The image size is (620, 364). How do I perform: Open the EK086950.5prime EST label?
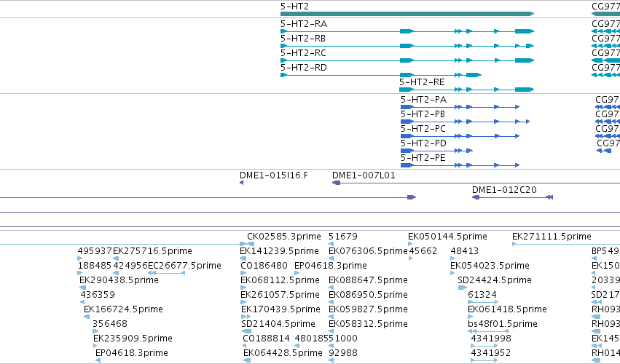[x=368, y=295]
